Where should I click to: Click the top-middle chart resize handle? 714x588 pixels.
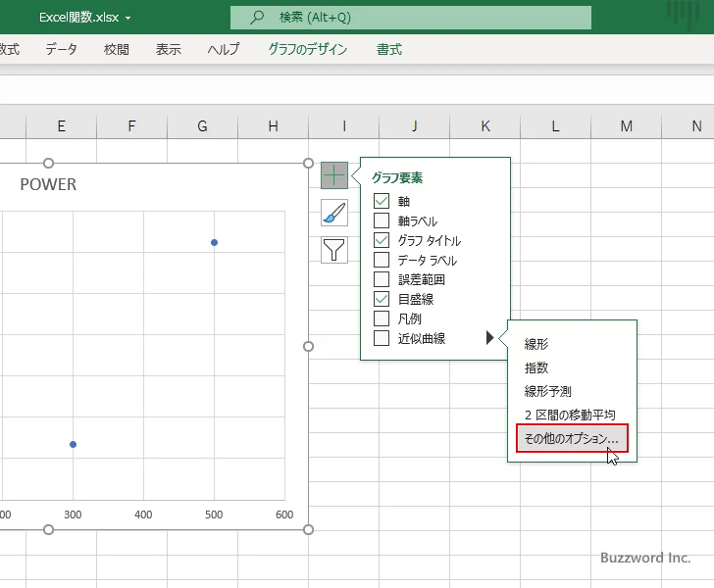pos(48,163)
